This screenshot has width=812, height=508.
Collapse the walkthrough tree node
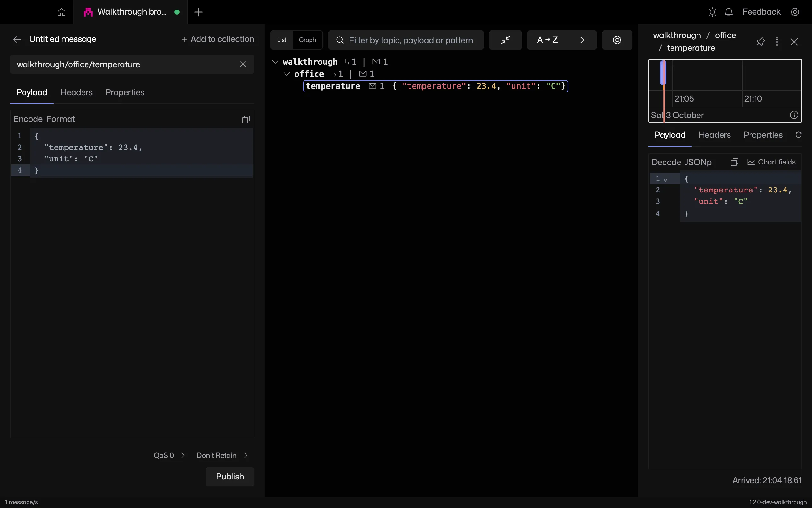coord(275,62)
